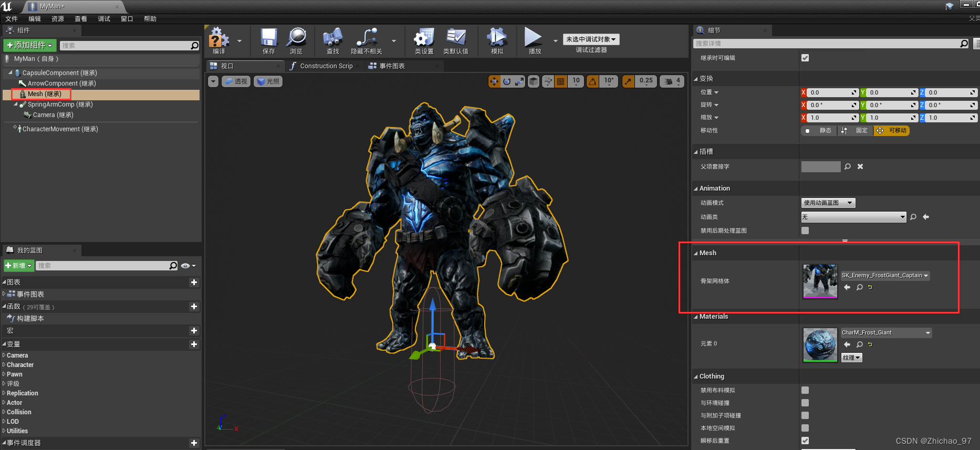Open the Debug (调试) menu
The width and height of the screenshot is (980, 450).
[104, 18]
